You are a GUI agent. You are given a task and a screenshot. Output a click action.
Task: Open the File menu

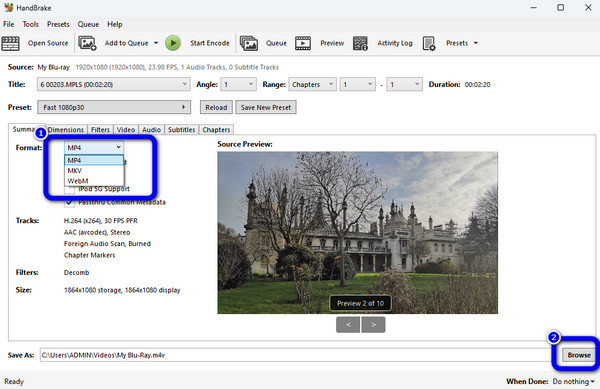coord(8,24)
